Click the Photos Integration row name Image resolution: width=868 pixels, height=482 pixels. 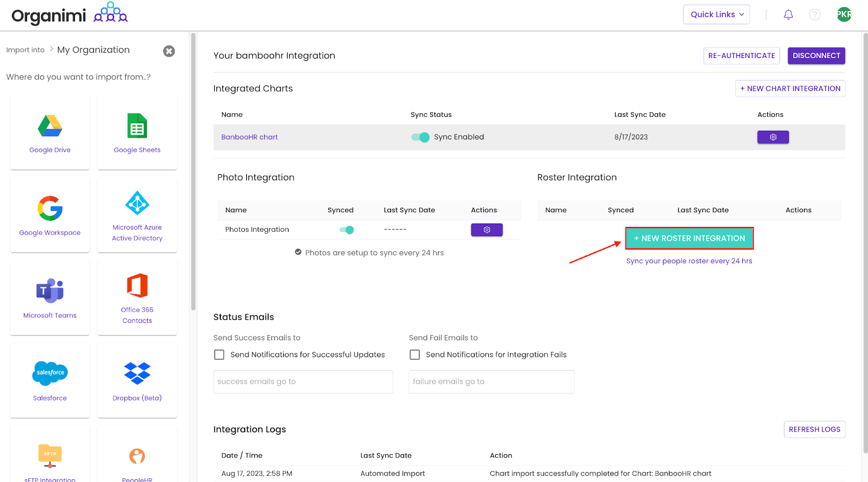tap(257, 230)
